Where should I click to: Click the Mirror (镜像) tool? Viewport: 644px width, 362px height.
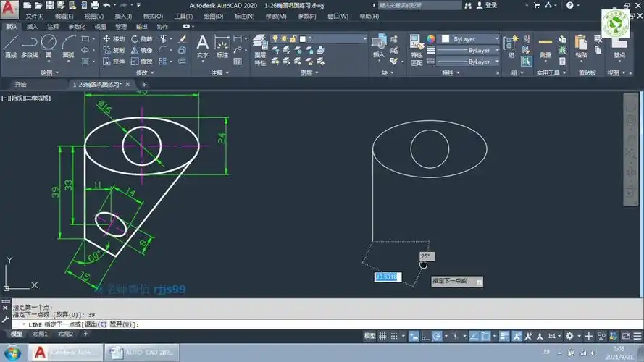point(141,50)
